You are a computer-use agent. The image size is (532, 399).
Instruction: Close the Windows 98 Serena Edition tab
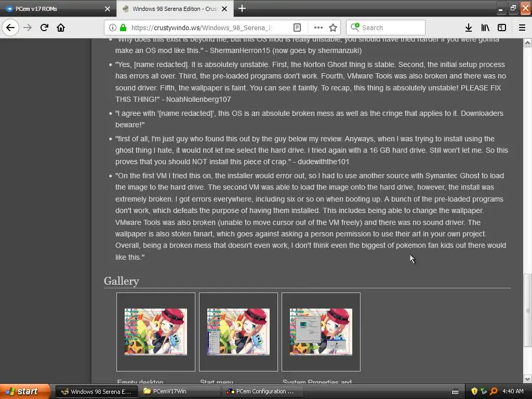(x=224, y=9)
